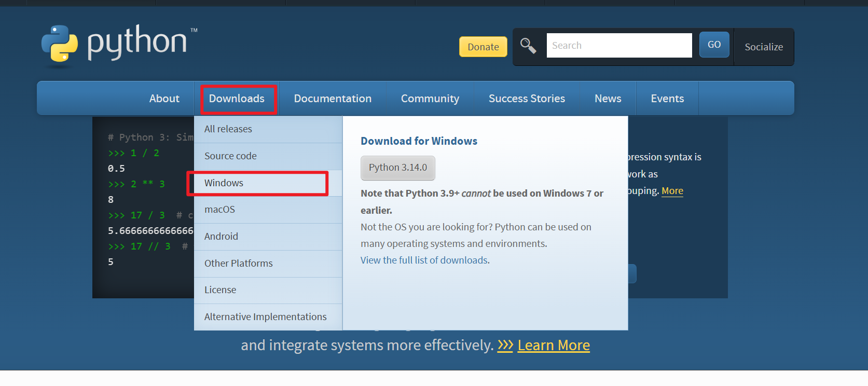Open the Downloads menu
The width and height of the screenshot is (868, 386).
coord(237,99)
